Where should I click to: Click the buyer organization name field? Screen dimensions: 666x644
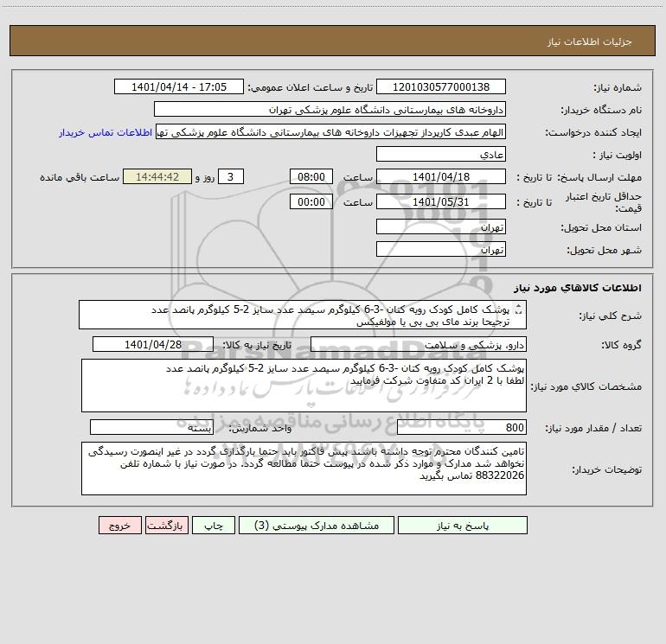pyautogui.click(x=330, y=109)
